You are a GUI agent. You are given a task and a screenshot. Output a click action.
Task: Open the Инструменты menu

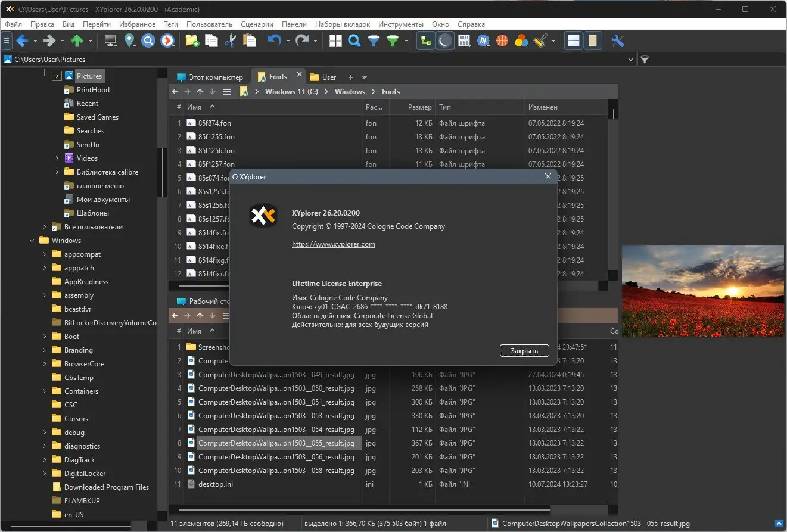click(400, 24)
